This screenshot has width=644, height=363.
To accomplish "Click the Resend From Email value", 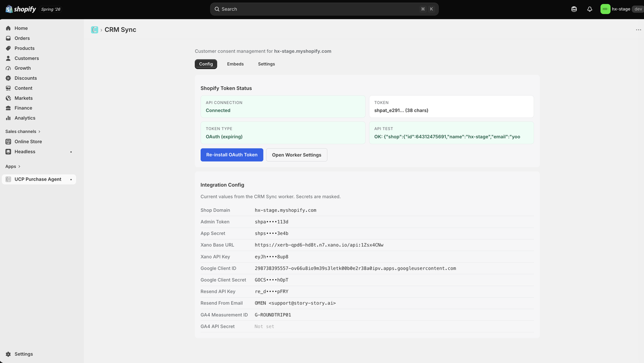I will point(295,303).
